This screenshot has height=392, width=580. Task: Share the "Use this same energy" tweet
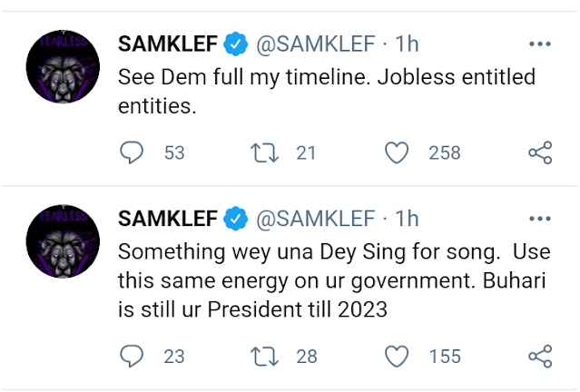(539, 356)
